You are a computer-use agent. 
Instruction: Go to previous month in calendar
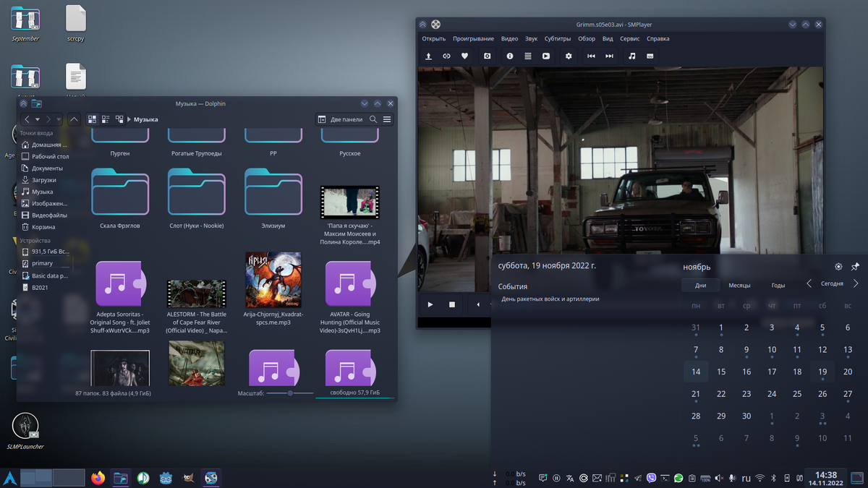click(x=809, y=284)
